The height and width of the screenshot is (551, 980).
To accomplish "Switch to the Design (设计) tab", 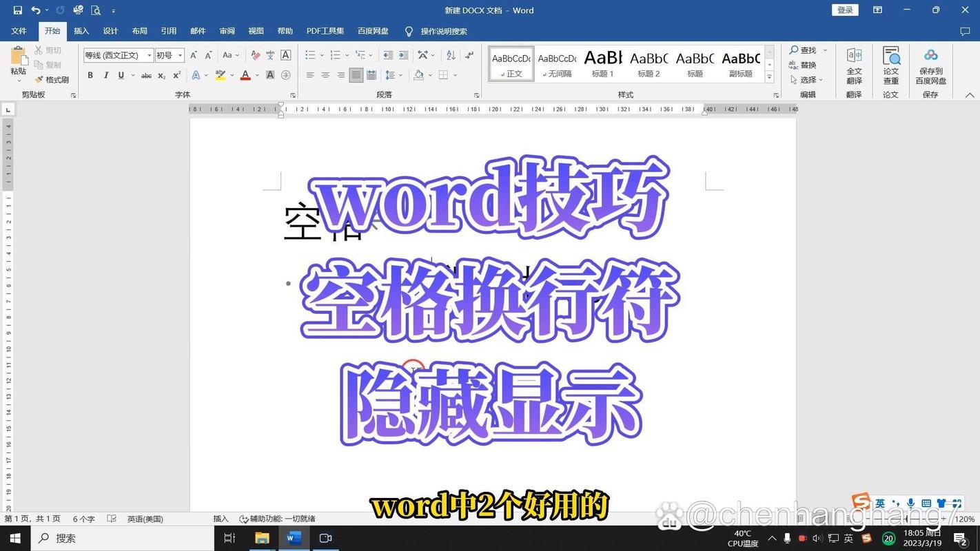I will point(110,31).
